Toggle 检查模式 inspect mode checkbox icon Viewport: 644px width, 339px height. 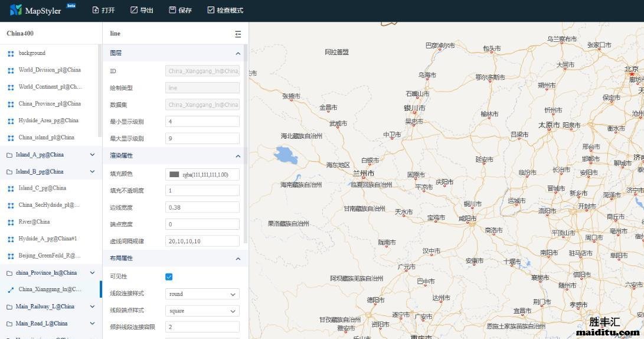(x=211, y=10)
